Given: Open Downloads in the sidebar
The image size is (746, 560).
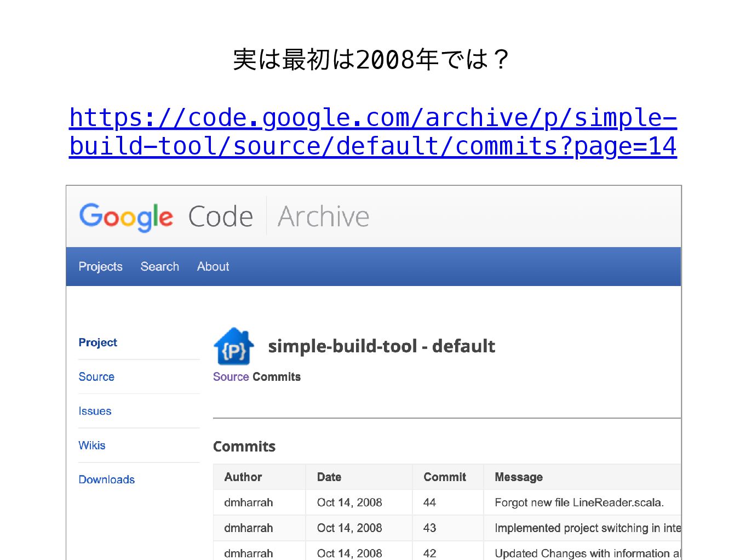Looking at the screenshot, I should tap(107, 479).
